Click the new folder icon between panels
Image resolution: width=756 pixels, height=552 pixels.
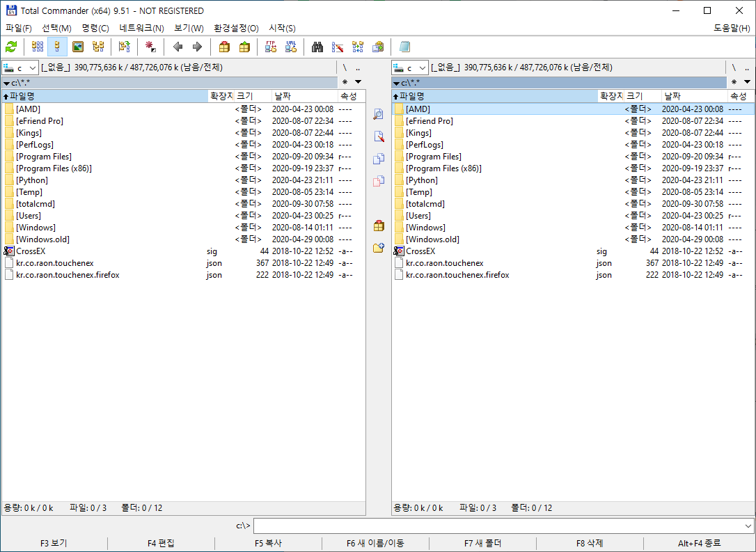(x=379, y=248)
